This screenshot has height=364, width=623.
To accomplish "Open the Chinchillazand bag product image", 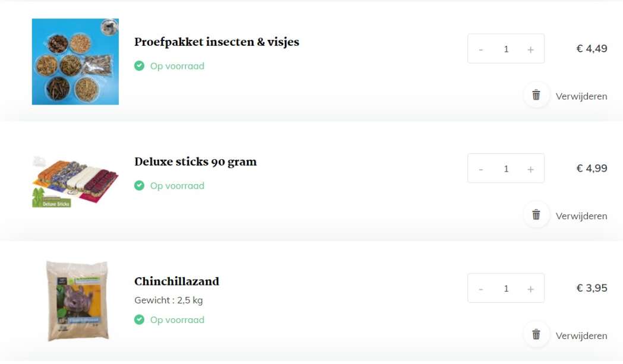I will point(77,301).
